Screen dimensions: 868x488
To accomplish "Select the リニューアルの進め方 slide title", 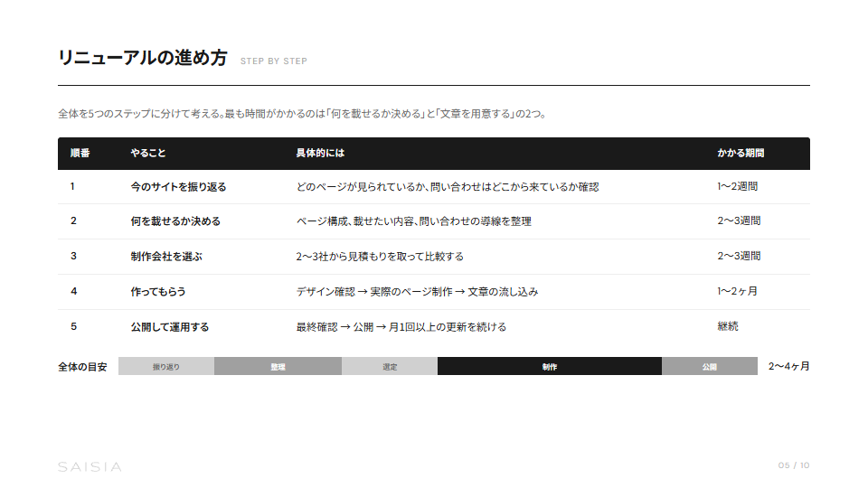I will (x=142, y=59).
